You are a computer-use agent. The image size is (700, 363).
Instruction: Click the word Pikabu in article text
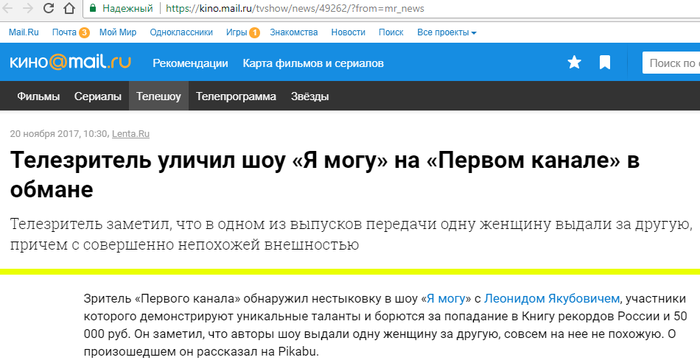[297, 351]
